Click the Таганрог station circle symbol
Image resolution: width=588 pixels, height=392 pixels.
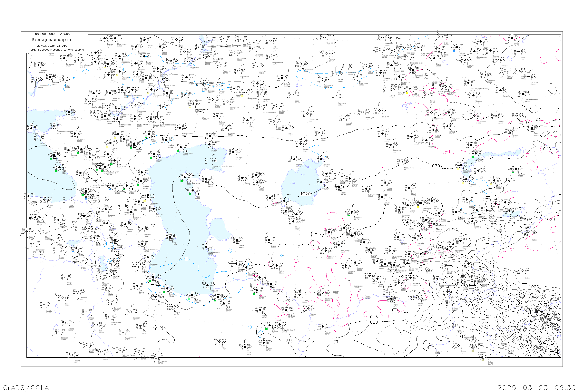pyautogui.click(x=69, y=112)
